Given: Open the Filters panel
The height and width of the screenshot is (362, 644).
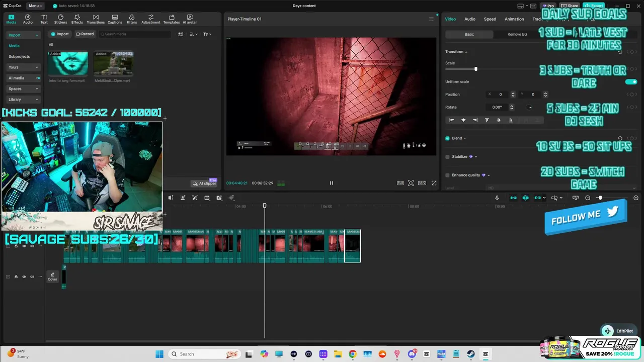Looking at the screenshot, I should coord(132,19).
